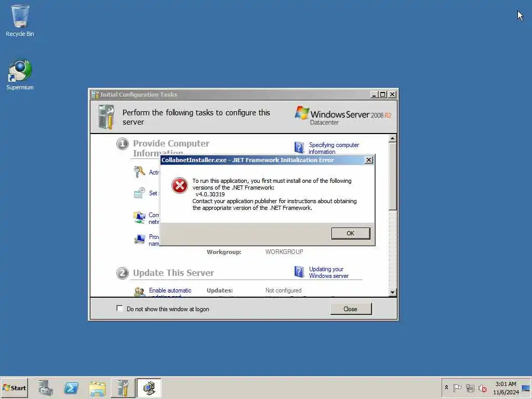Click the network tray icon
Viewport: 532px width, 399px height.
[x=470, y=388]
